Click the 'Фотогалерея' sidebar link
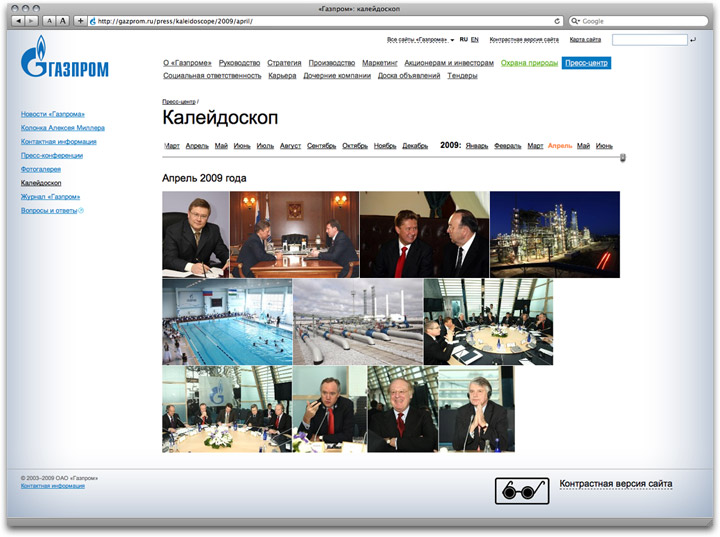The image size is (720, 537). (x=43, y=170)
